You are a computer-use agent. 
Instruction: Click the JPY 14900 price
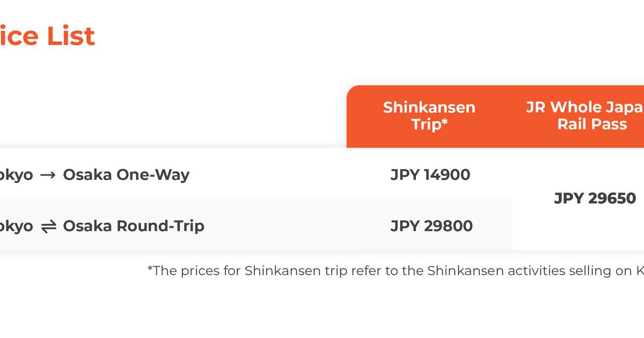[430, 175]
